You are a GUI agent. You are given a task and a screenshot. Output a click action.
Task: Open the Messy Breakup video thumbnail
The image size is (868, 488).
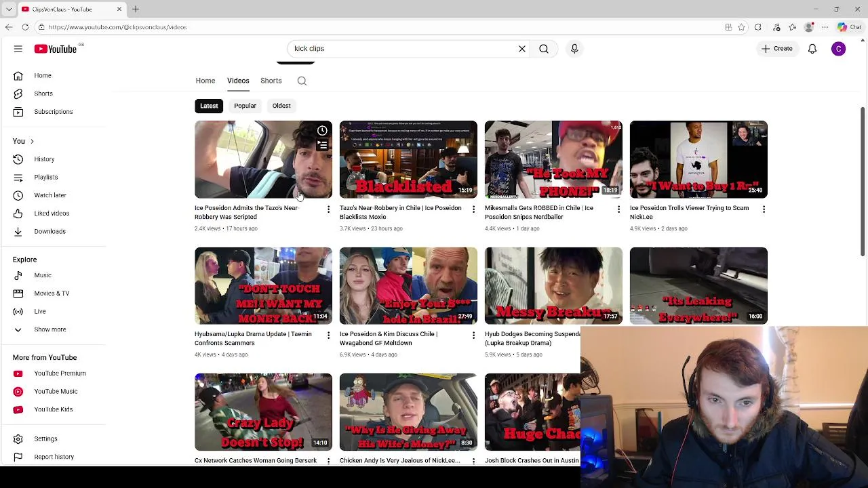pos(553,285)
